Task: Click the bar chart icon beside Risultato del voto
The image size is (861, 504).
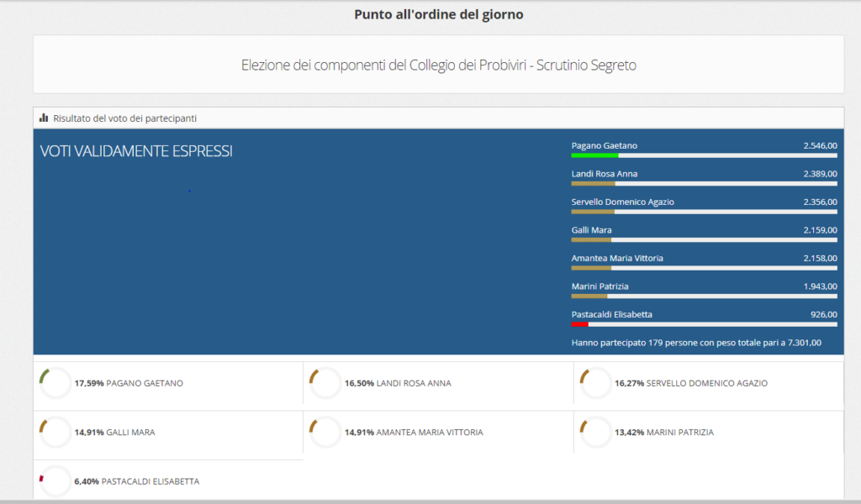Action: pos(44,118)
